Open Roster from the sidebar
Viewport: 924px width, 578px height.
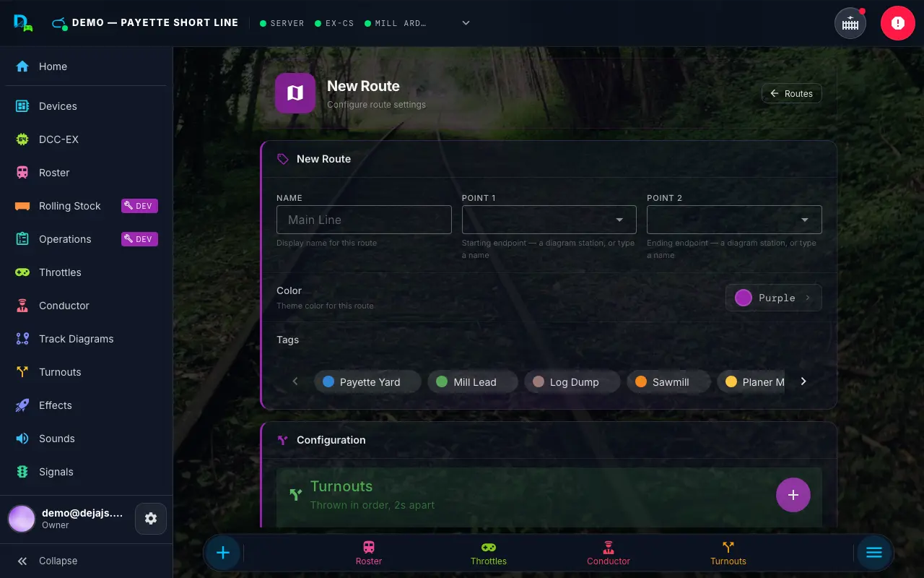pyautogui.click(x=86, y=173)
